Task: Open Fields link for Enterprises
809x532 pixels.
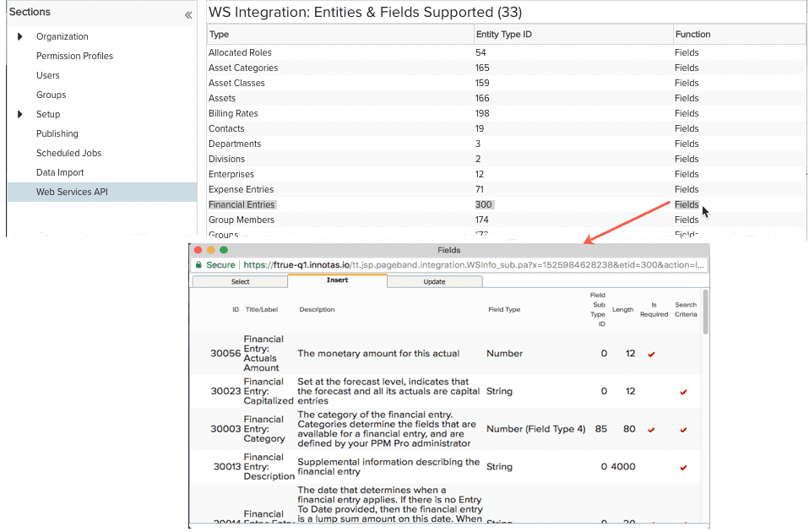Action: pyautogui.click(x=687, y=175)
